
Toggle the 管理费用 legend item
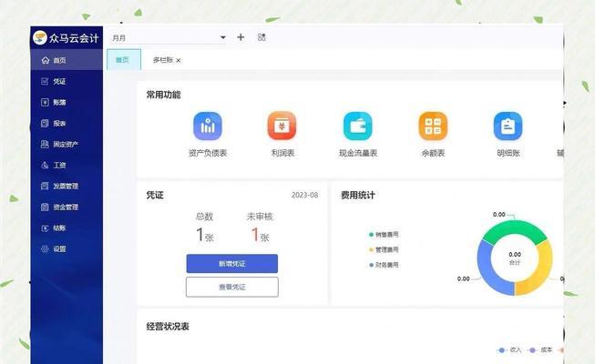pos(384,250)
